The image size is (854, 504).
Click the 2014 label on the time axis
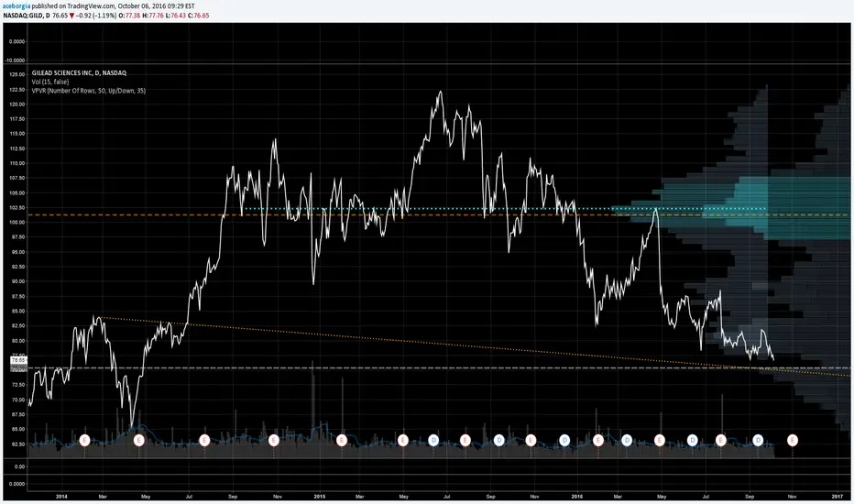[61, 497]
